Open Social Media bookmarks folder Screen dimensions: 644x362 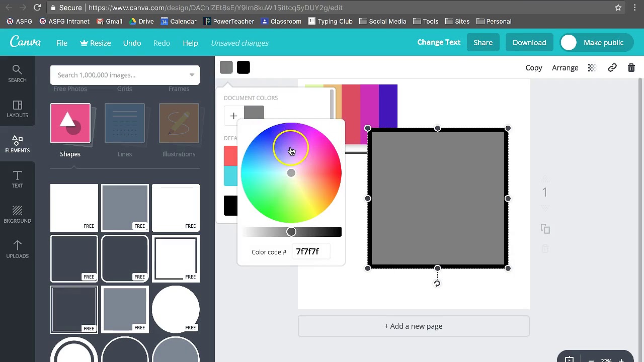(383, 21)
